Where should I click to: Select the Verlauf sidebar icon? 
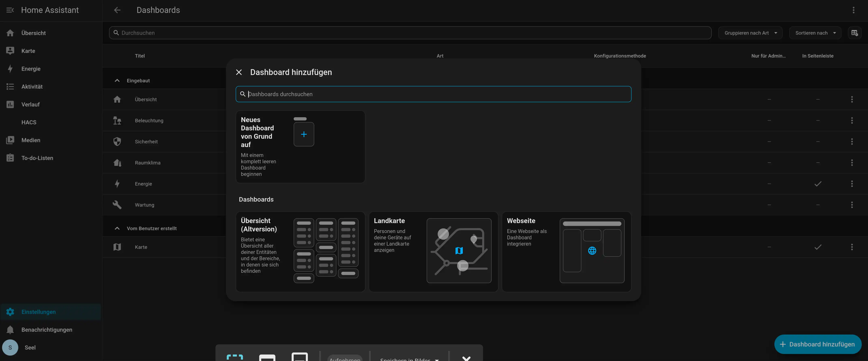(10, 104)
